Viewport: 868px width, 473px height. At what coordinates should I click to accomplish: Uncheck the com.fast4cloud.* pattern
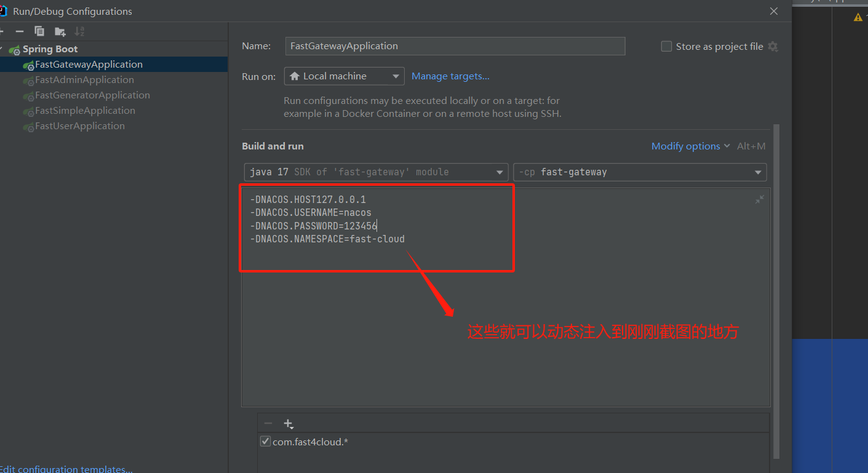265,441
